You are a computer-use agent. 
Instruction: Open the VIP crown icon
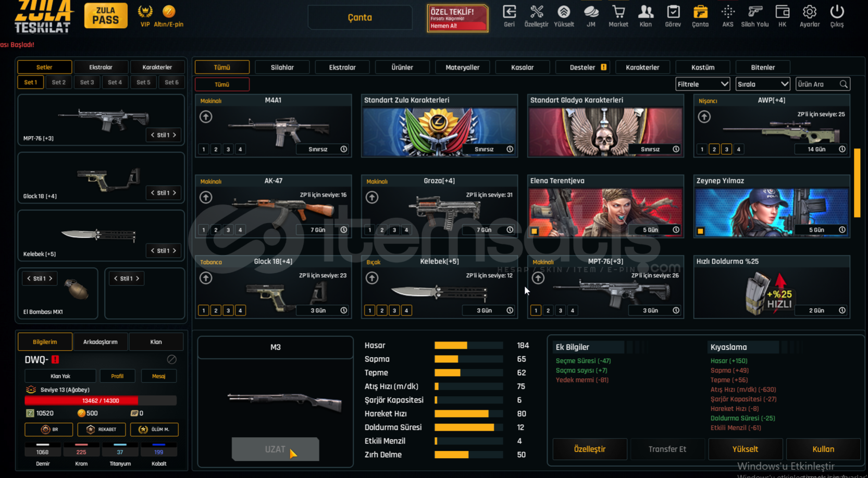pyautogui.click(x=145, y=11)
